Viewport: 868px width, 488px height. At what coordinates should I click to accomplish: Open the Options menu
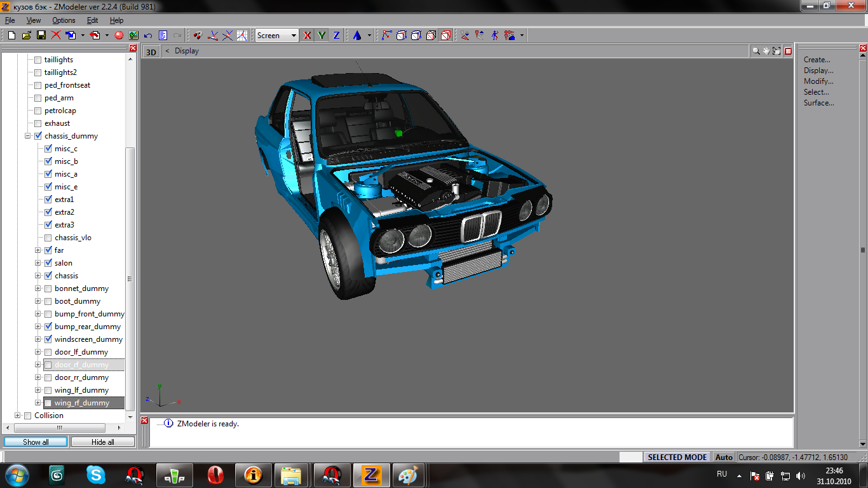coord(64,20)
